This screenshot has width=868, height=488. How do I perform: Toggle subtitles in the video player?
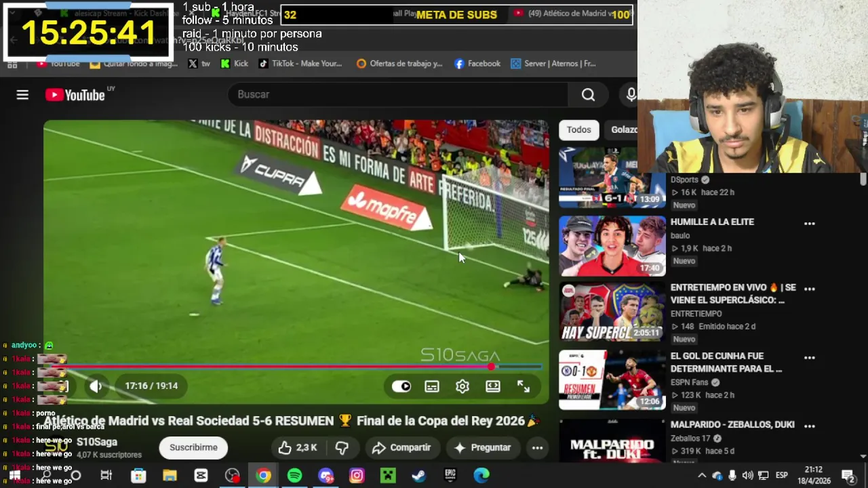click(432, 386)
